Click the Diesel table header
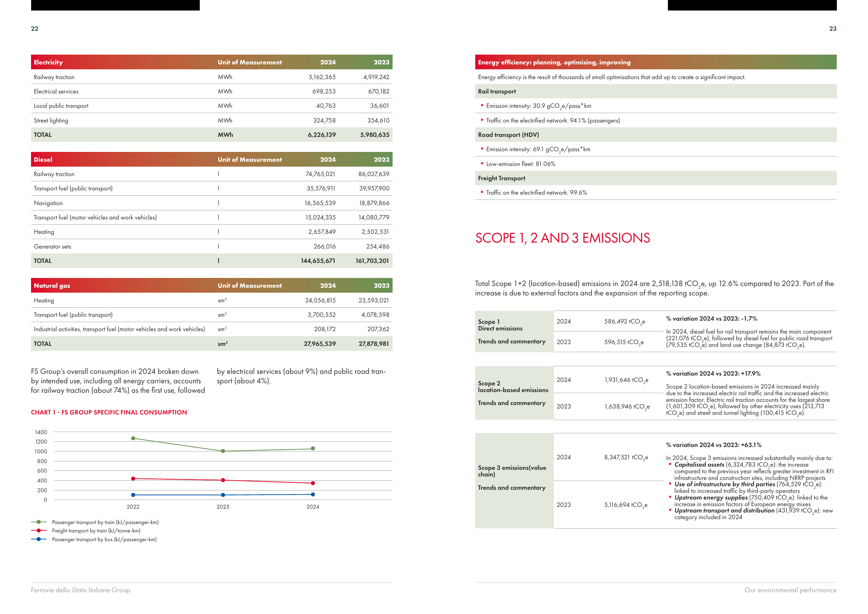868x614 pixels. pyautogui.click(x=212, y=159)
